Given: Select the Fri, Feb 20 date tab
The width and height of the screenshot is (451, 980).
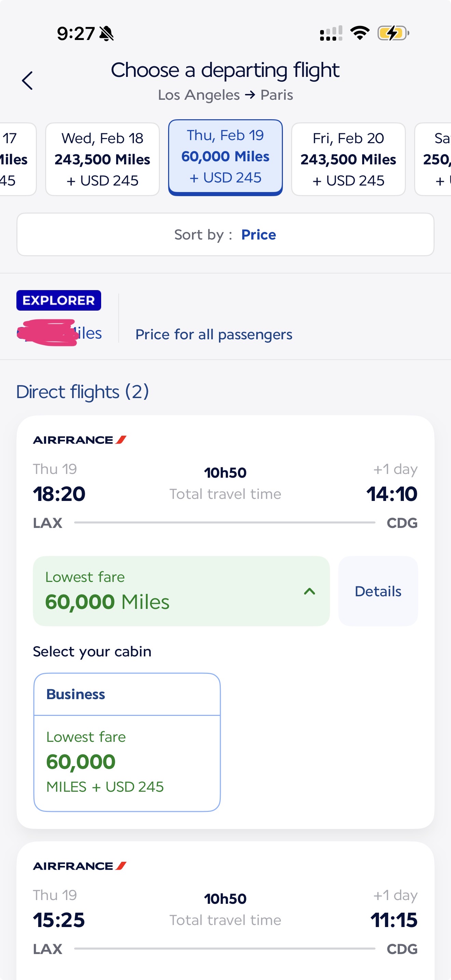Looking at the screenshot, I should 348,159.
